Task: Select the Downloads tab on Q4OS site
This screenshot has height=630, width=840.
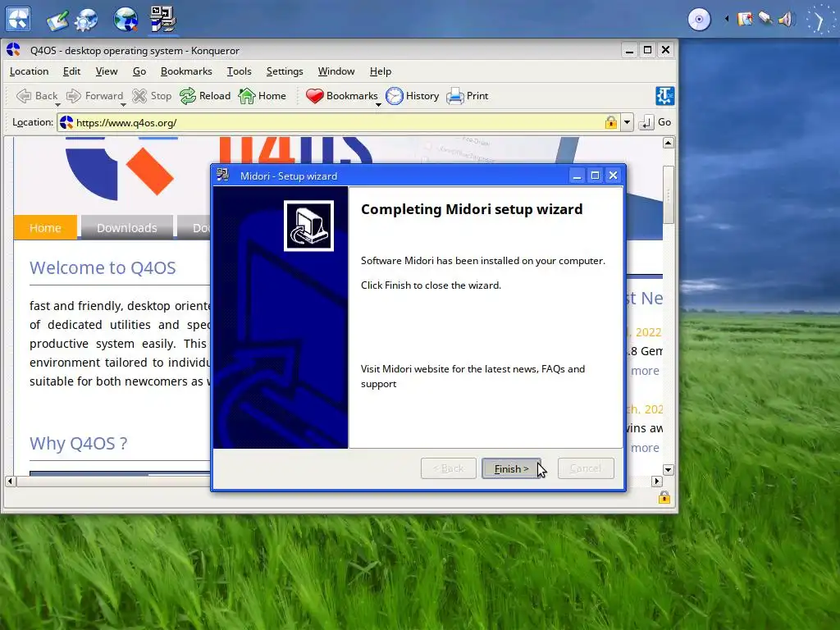Action: (127, 228)
